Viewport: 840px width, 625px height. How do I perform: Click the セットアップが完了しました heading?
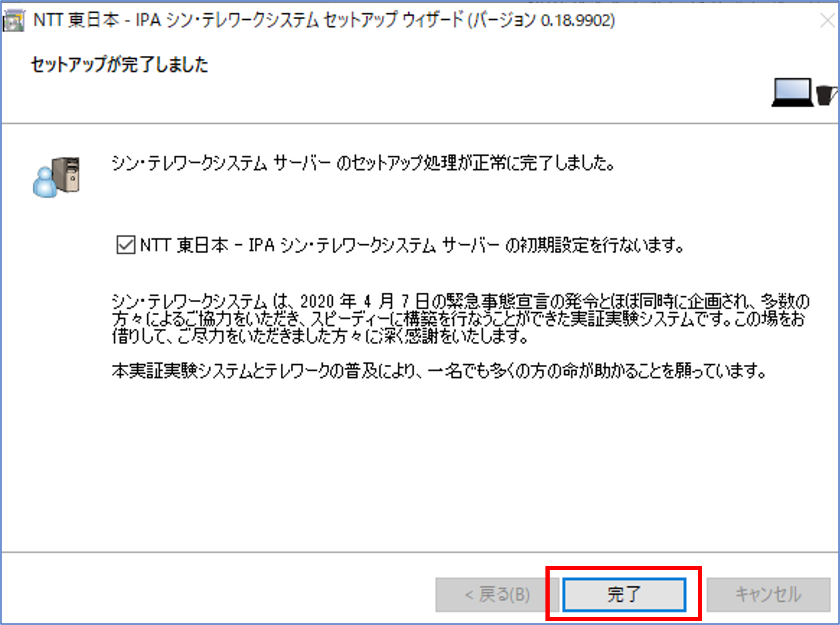[x=120, y=65]
